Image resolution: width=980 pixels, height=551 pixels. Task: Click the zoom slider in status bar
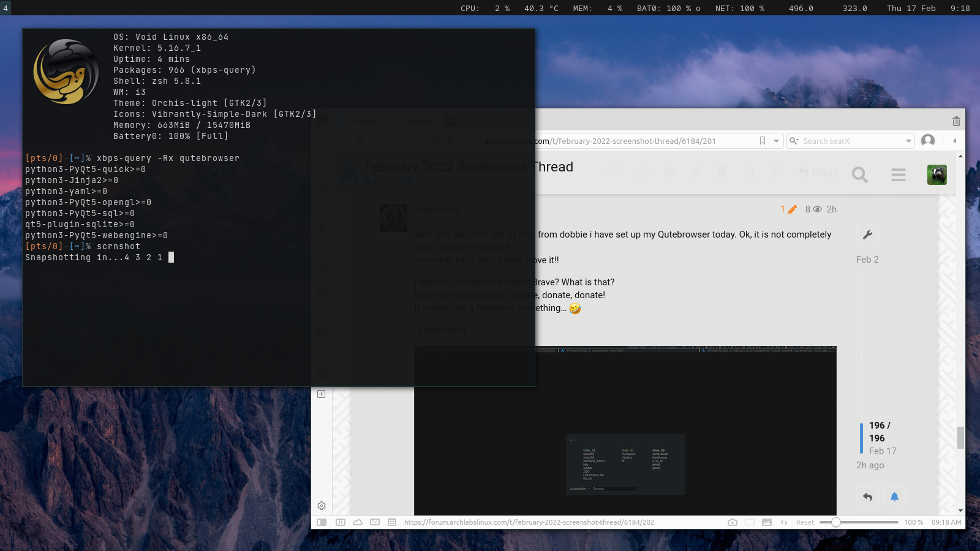[x=859, y=522]
